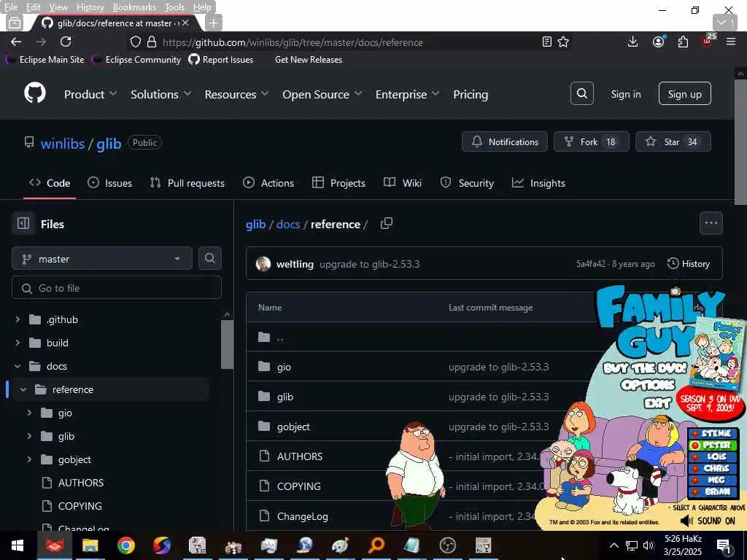Toggle SOUND ON in Family Guy popup
The width and height of the screenshot is (747, 560).
click(708, 521)
